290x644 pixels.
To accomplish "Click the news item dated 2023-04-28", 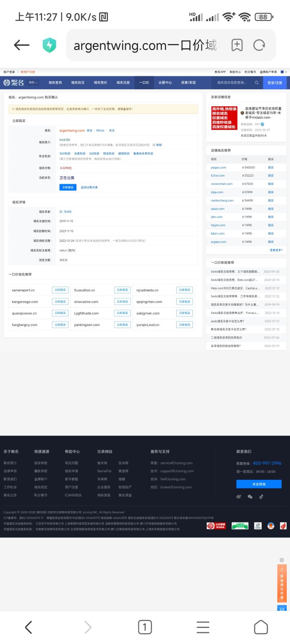I will point(245,271).
